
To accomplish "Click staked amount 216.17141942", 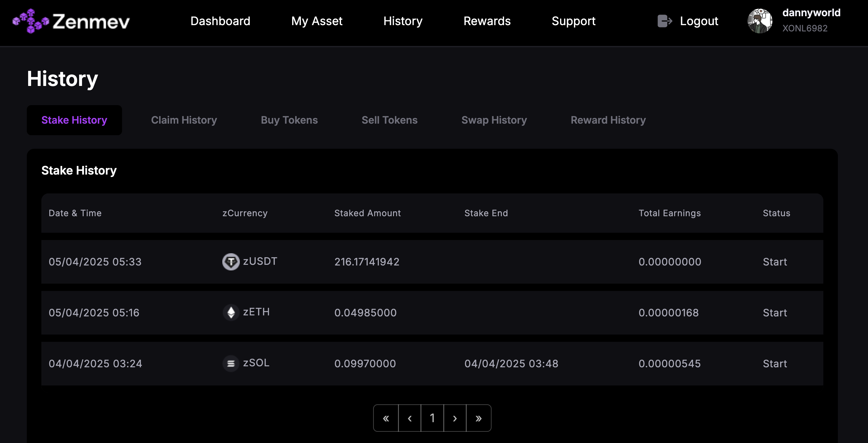I will pos(367,262).
